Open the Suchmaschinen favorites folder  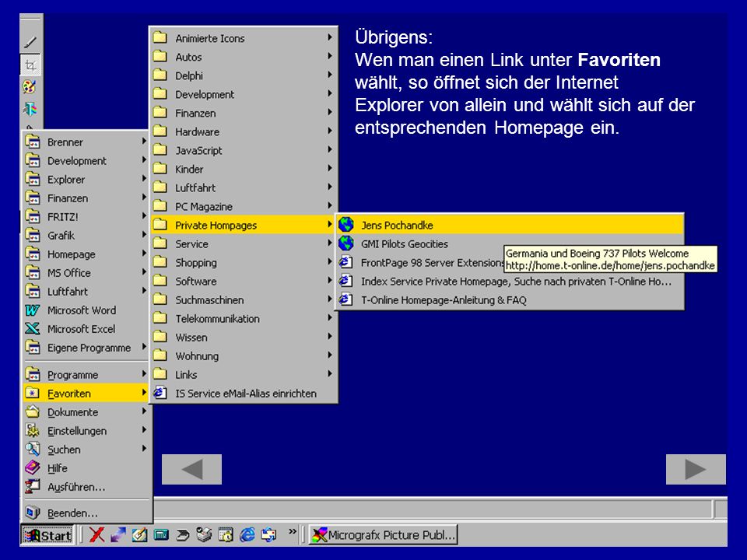tap(243, 299)
